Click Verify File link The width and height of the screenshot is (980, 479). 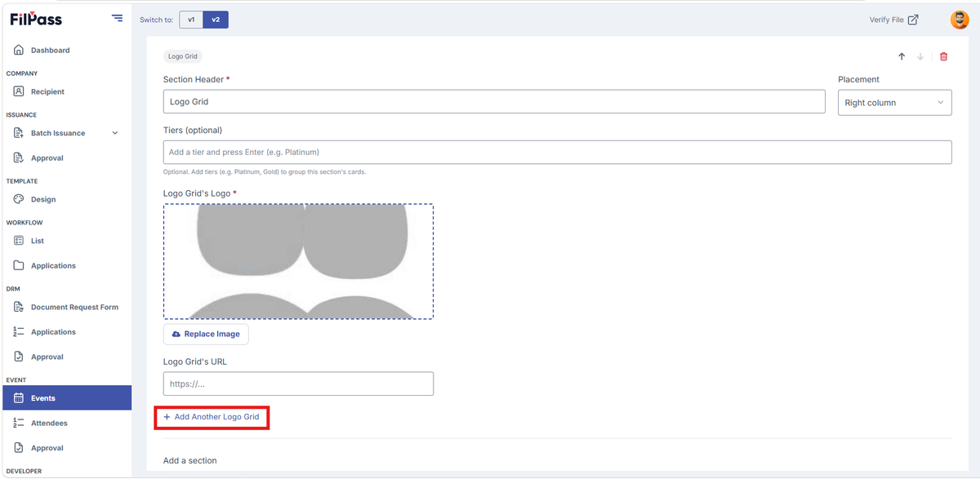[x=887, y=20]
